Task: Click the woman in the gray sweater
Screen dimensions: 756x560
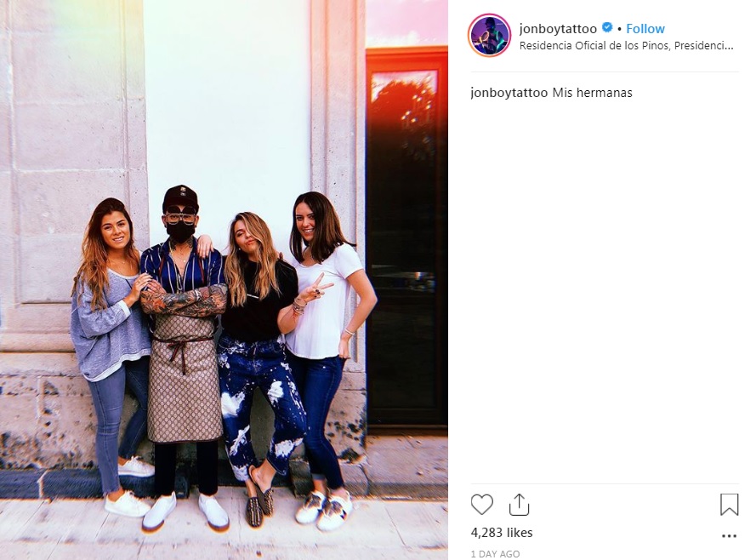Action: coord(112,352)
